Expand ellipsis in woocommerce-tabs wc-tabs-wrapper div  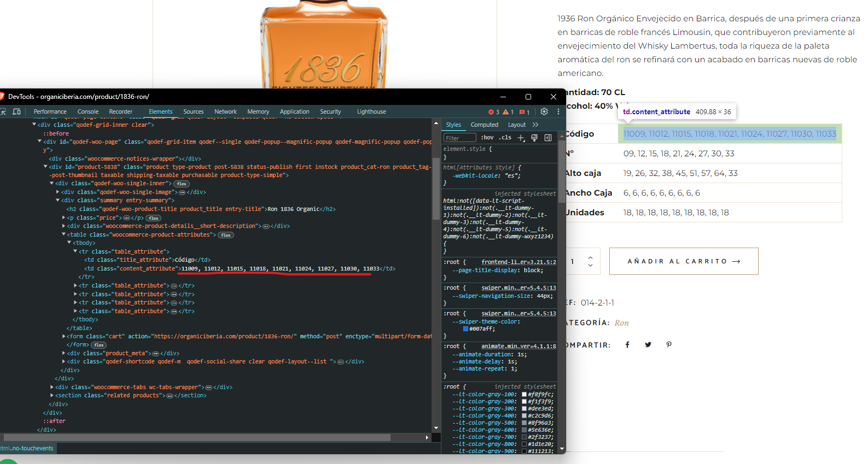point(208,387)
